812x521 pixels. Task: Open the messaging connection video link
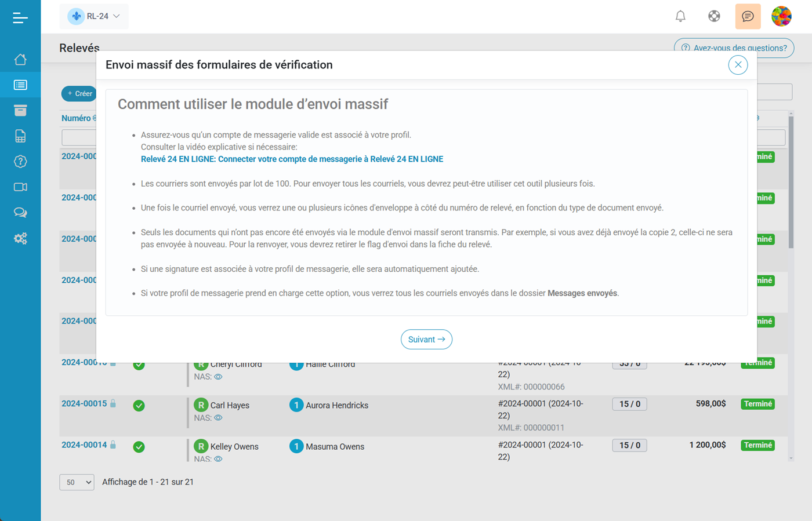click(292, 158)
